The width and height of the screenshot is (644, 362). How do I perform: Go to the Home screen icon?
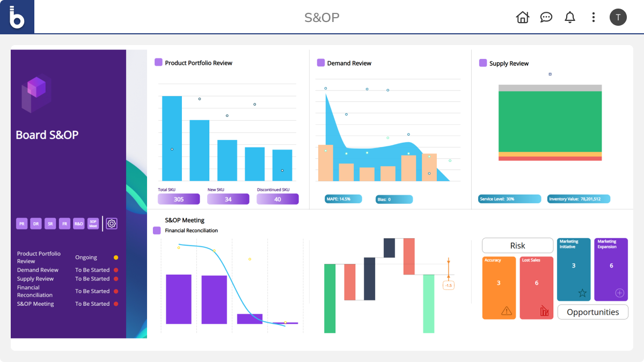coord(522,17)
